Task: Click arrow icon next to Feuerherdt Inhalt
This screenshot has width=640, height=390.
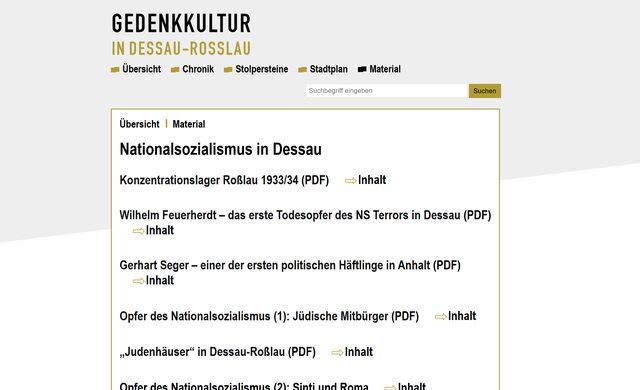Action: [138, 231]
